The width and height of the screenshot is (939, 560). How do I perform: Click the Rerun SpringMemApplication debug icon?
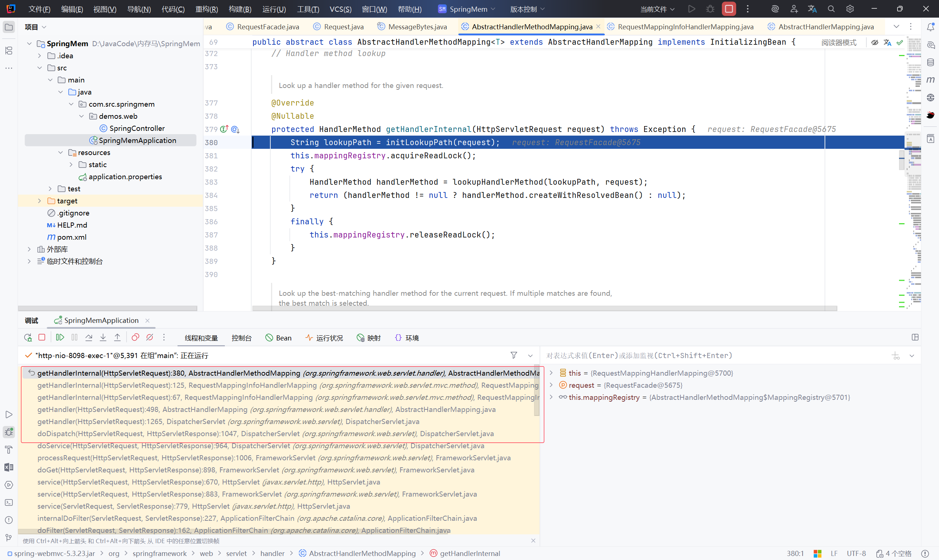coord(28,338)
